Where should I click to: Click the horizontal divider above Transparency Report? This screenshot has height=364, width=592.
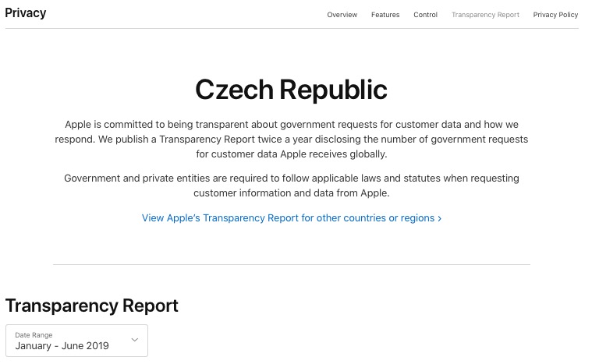291,265
